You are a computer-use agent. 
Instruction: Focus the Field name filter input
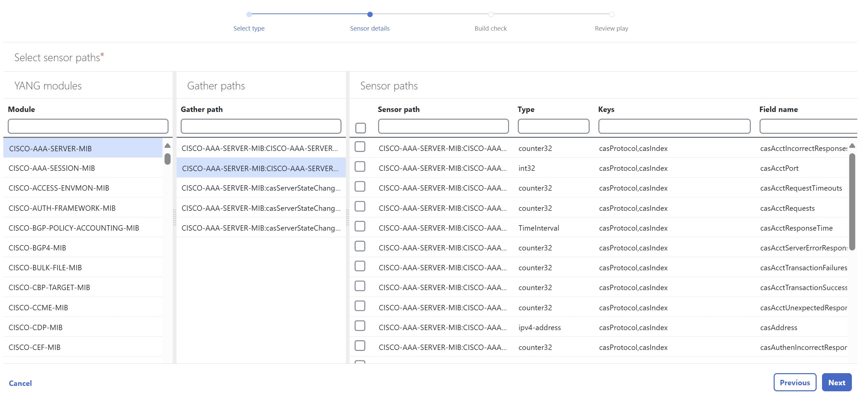pos(808,126)
